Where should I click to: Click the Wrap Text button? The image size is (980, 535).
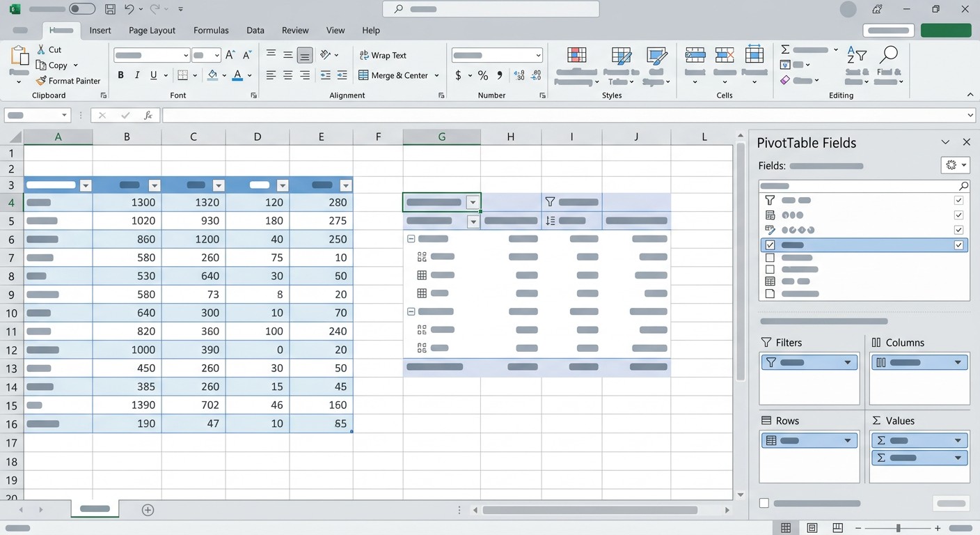point(383,55)
